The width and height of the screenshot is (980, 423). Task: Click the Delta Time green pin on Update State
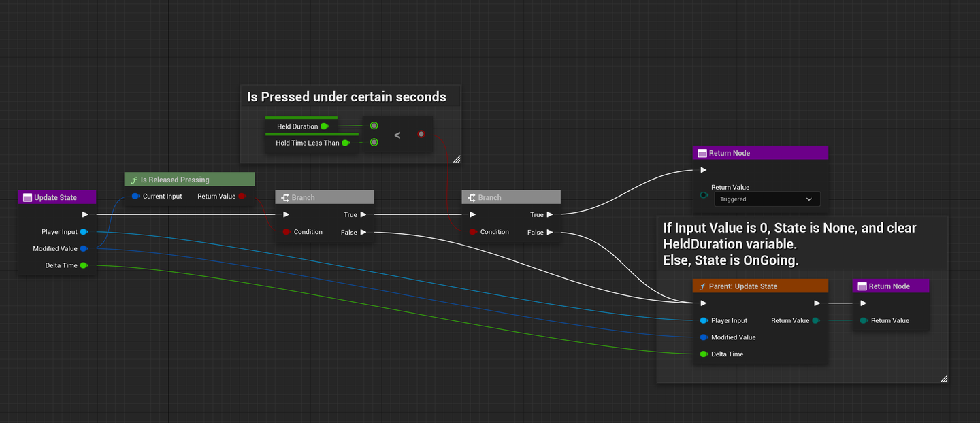[x=83, y=265]
